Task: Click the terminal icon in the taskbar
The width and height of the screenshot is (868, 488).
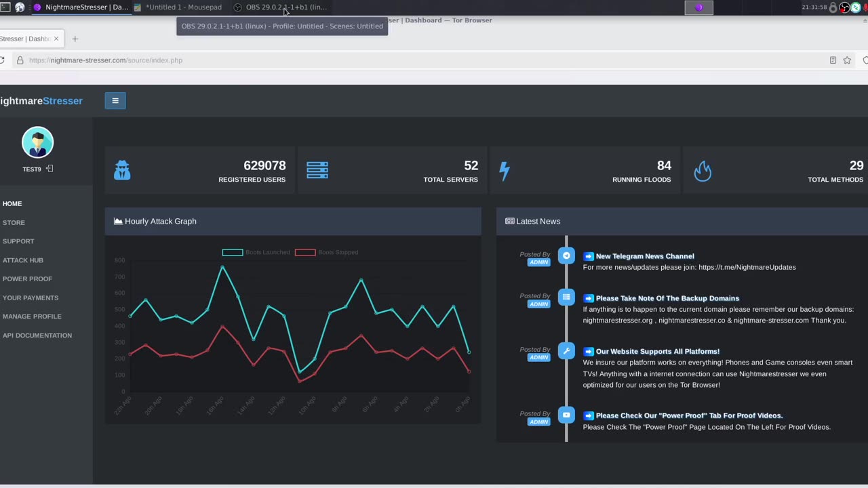Action: (5, 7)
